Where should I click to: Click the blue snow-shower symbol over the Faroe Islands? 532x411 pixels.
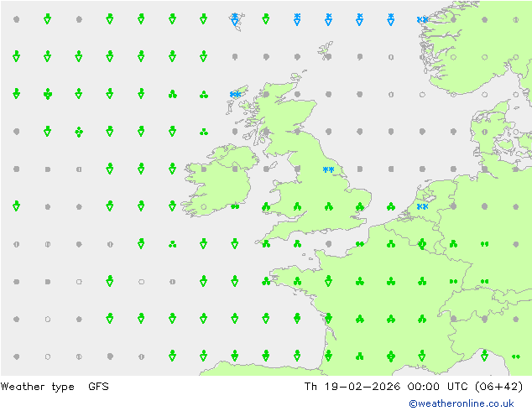tap(235, 19)
